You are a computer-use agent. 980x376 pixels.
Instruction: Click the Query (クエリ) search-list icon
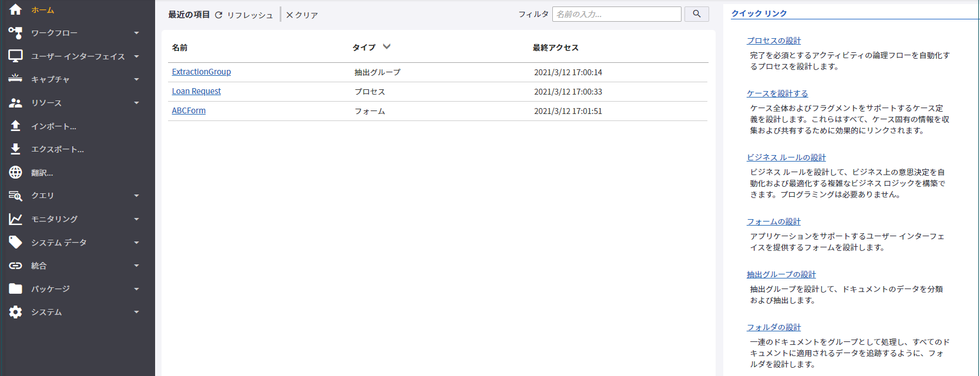(15, 196)
